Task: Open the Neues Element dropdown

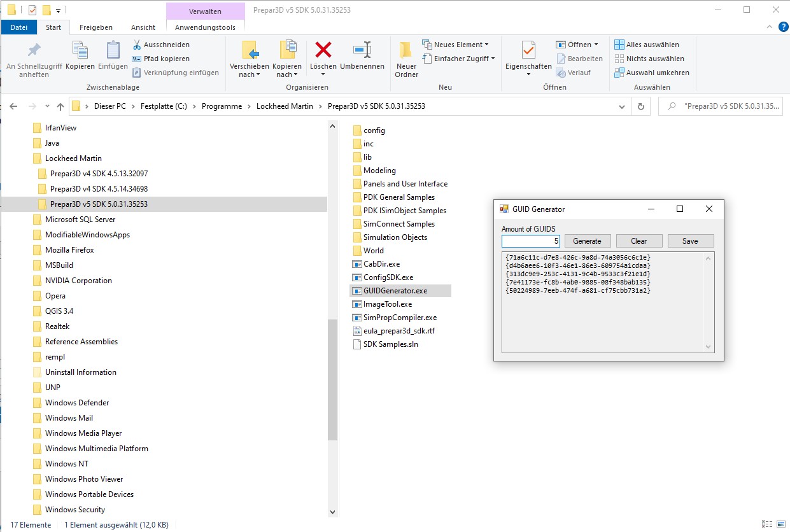Action: click(455, 45)
